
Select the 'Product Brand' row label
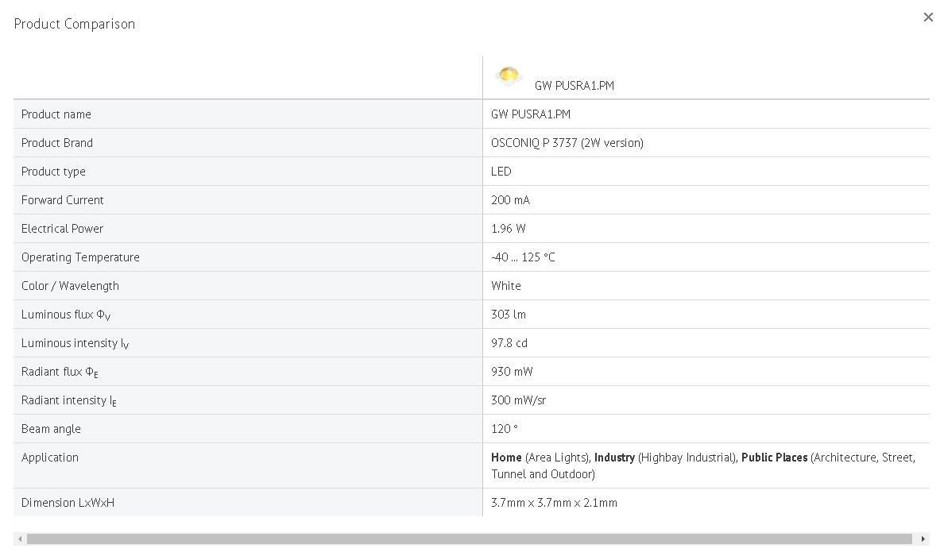click(56, 143)
